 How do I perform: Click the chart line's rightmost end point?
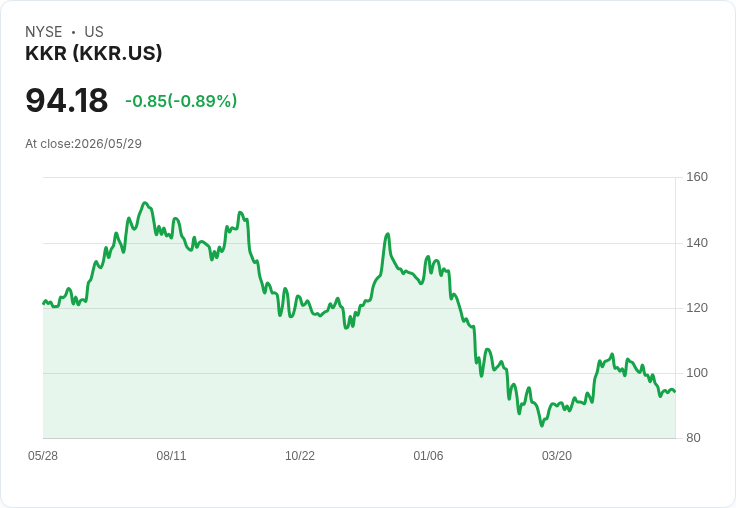(x=675, y=392)
